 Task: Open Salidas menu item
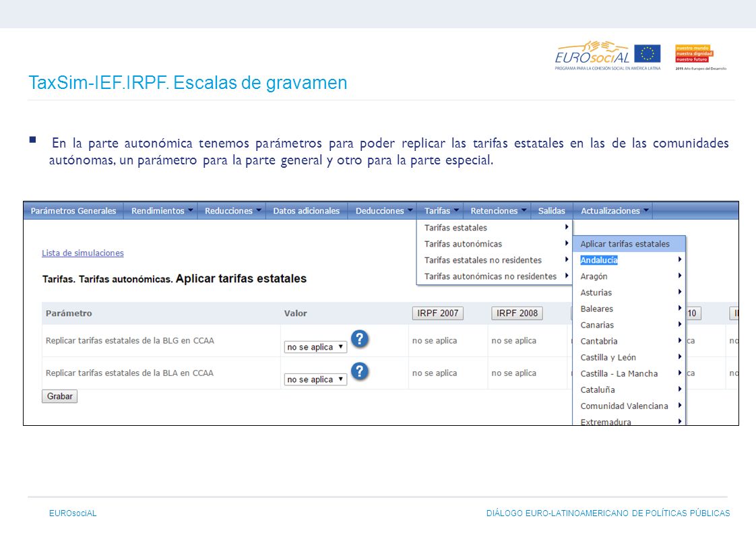[x=552, y=211]
